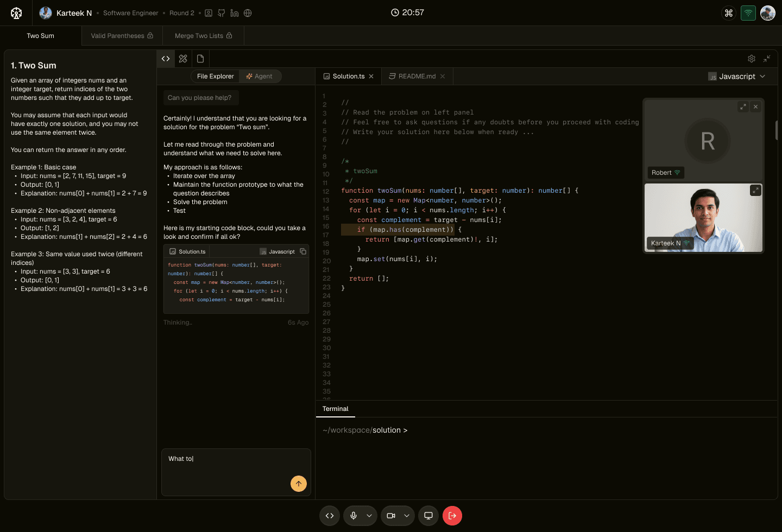782x532 pixels.
Task: Start screen sharing with monitor icon
Action: point(428,516)
